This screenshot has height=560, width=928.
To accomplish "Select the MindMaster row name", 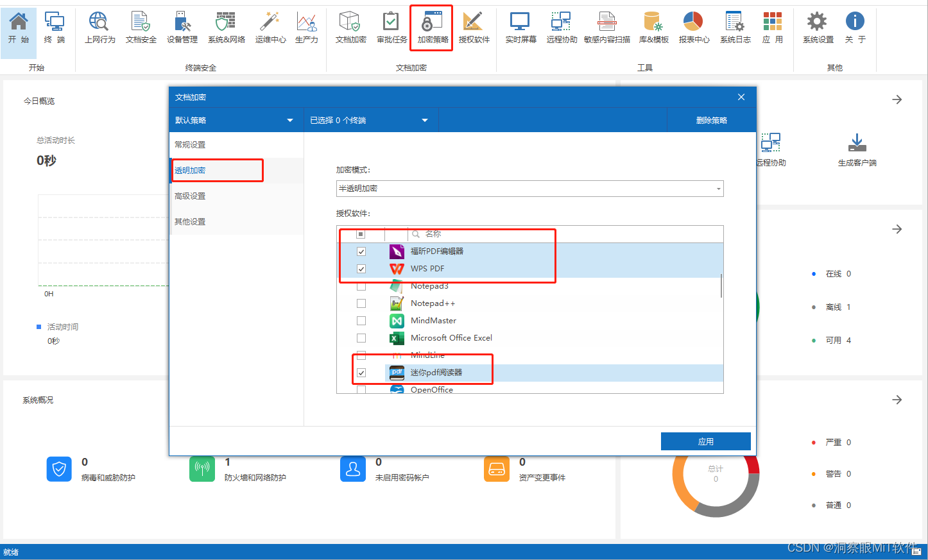I will coord(434,321).
